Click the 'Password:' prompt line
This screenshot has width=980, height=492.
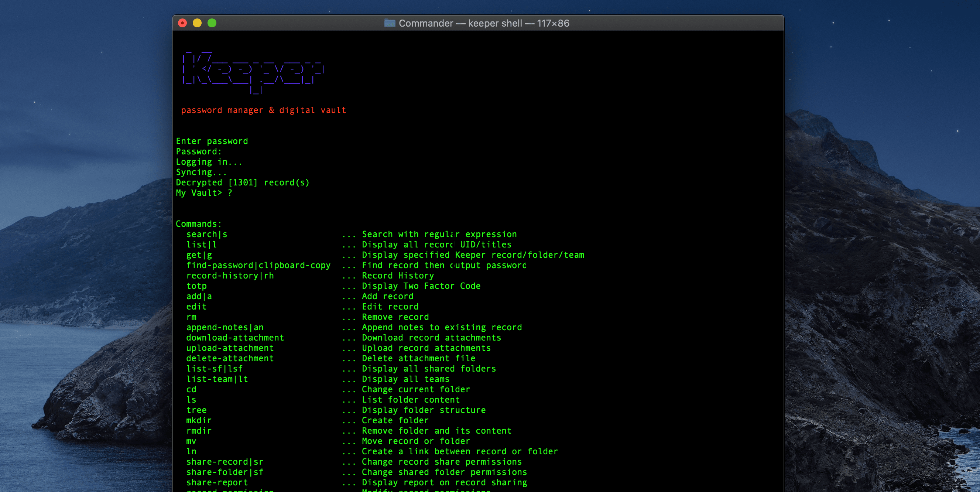click(199, 151)
